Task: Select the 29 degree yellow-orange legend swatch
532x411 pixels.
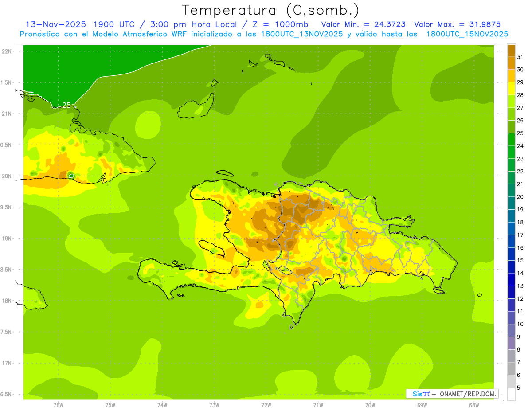Action: pos(511,76)
